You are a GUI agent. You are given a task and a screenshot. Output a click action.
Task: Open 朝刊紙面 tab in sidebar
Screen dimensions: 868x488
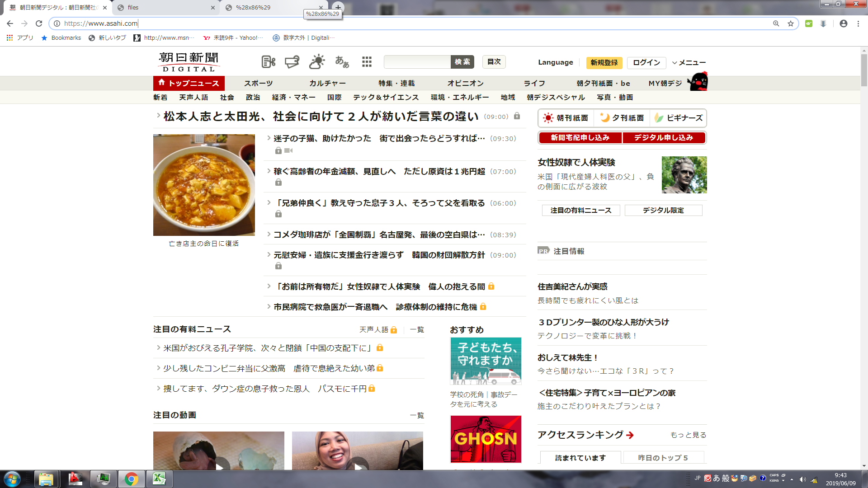tap(566, 118)
